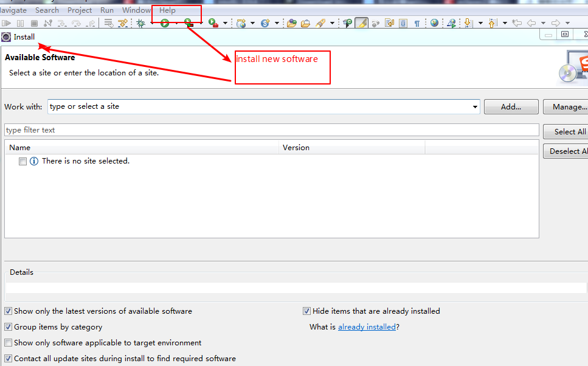This screenshot has height=366, width=588.
Task: Click the Open Web Browser globe icon
Action: (434, 23)
